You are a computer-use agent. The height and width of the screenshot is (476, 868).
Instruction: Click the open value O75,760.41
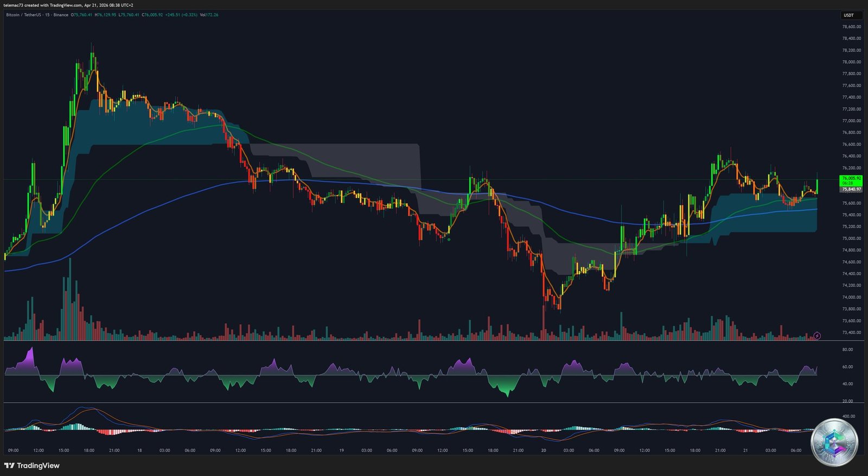tap(81, 15)
